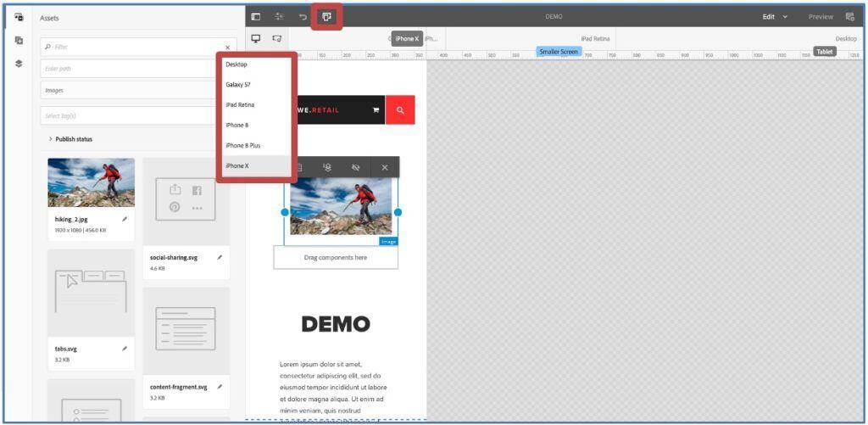Viewport: 868px width, 425px height.
Task: Click the iPhone X breakpoint tag
Action: pos(407,39)
